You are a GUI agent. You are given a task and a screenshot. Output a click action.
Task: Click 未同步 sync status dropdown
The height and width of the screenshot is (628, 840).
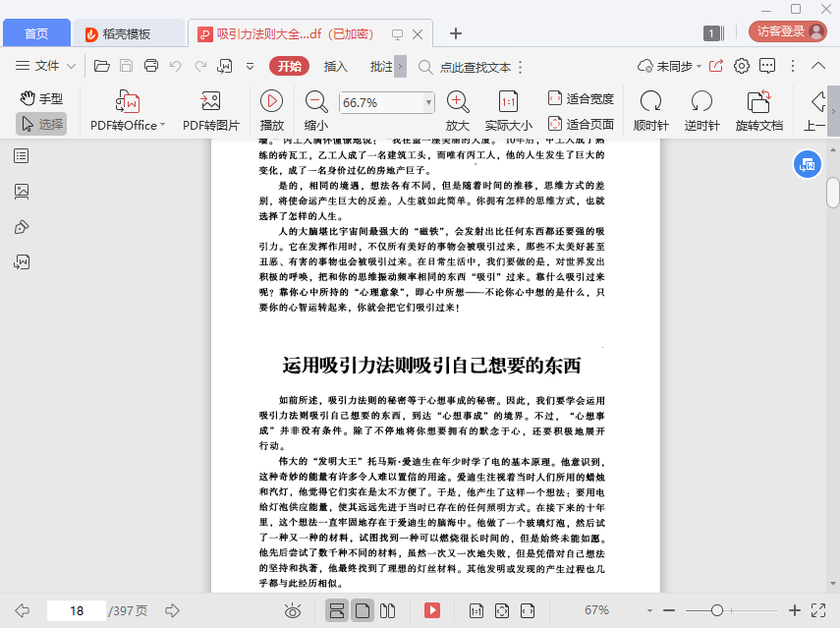pos(669,67)
